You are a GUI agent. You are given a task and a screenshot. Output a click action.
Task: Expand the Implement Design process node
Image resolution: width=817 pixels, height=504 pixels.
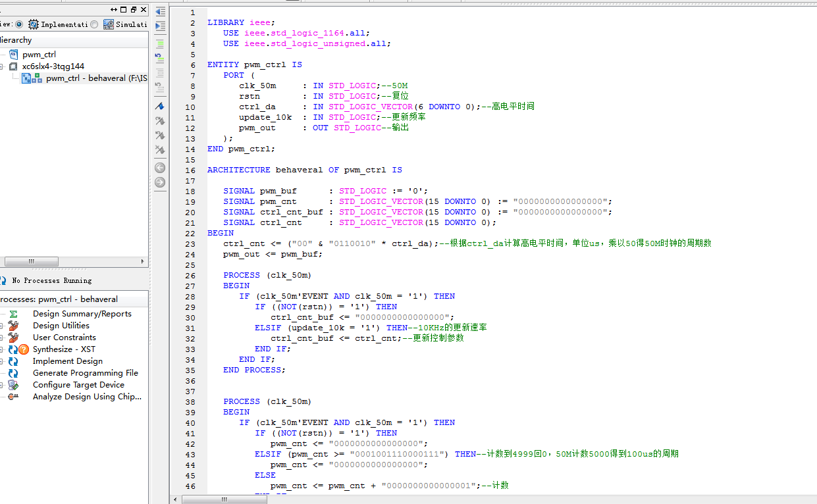click(2, 361)
